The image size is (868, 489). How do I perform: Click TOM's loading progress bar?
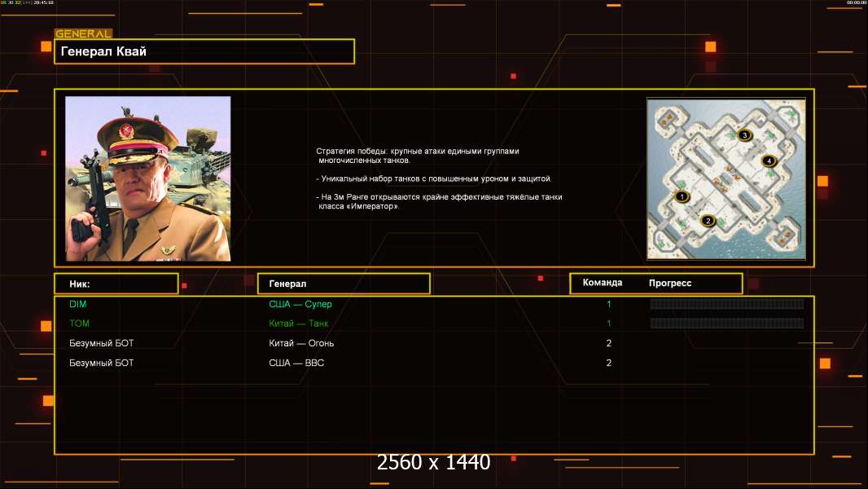pyautogui.click(x=726, y=324)
